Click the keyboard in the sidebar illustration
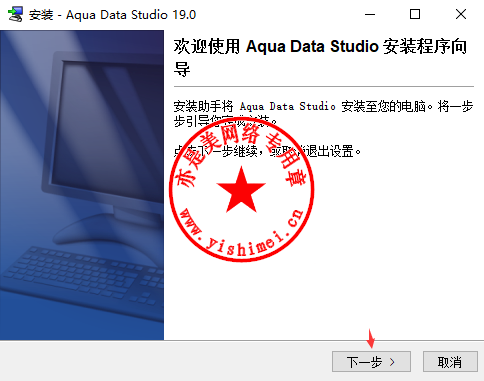The image size is (484, 381). 83,277
